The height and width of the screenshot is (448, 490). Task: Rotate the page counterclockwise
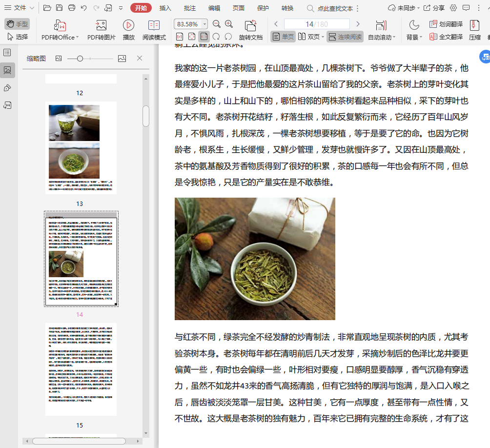click(228, 37)
